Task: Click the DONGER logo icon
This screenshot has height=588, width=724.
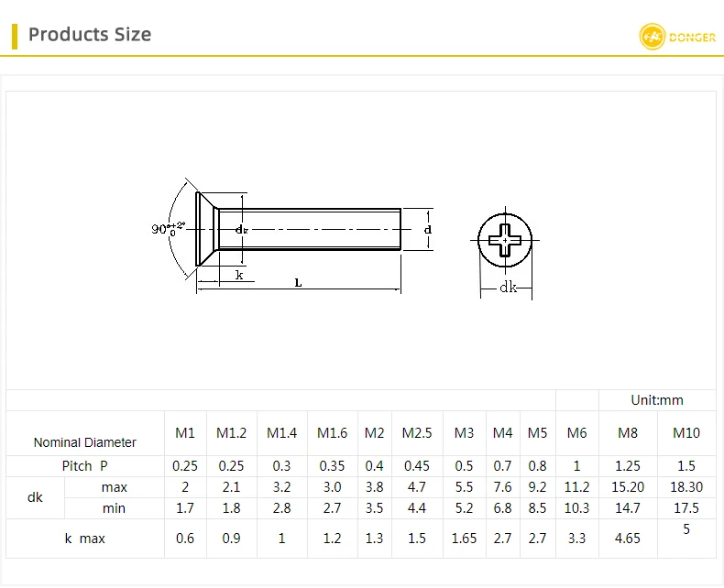Action: (x=652, y=37)
